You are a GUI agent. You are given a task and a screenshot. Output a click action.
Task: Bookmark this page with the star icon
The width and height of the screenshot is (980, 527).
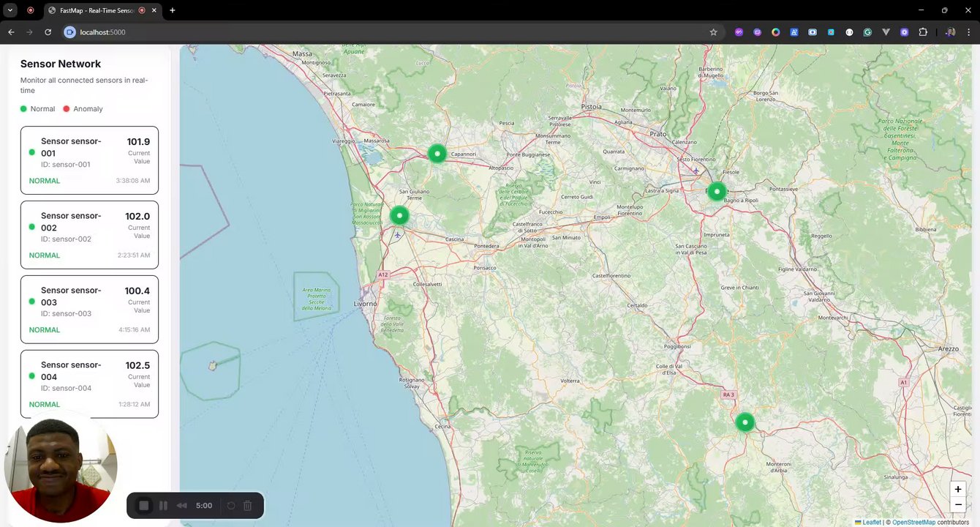714,32
